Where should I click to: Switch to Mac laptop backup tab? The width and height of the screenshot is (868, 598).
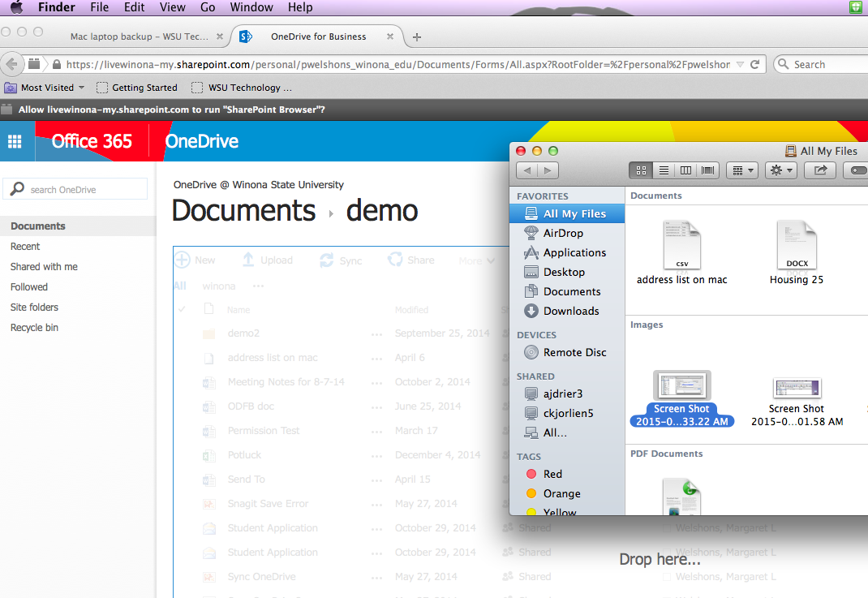point(139,37)
